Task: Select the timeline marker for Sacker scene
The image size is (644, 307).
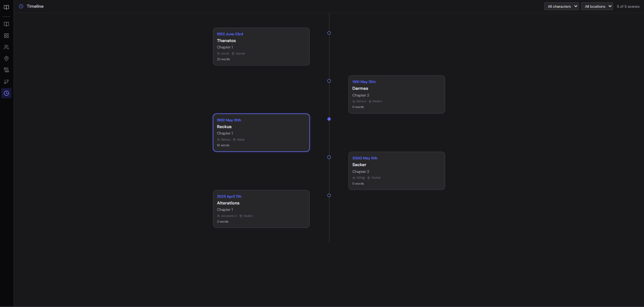Action: pyautogui.click(x=329, y=157)
